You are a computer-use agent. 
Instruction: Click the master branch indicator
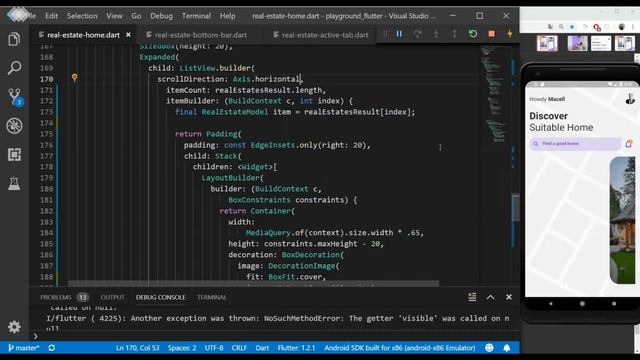tap(23, 348)
